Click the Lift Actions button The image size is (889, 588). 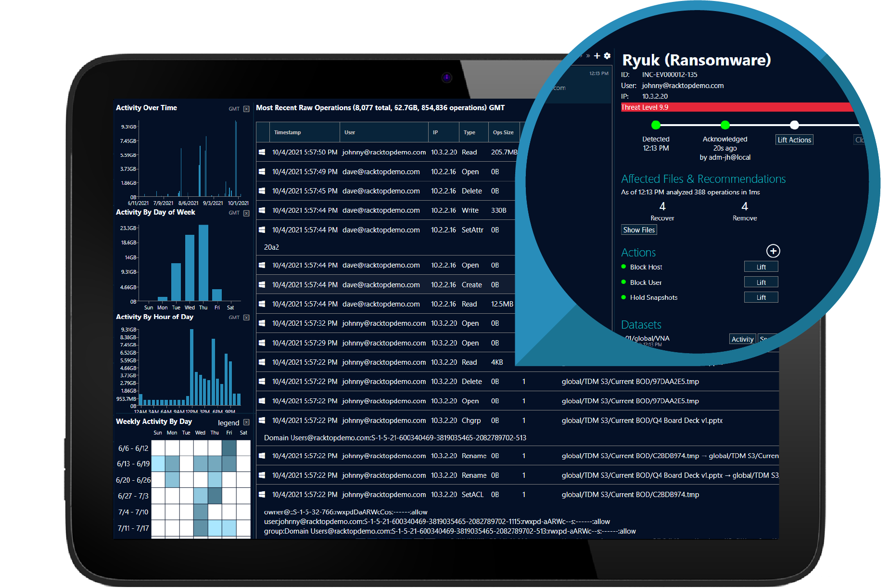pyautogui.click(x=794, y=140)
